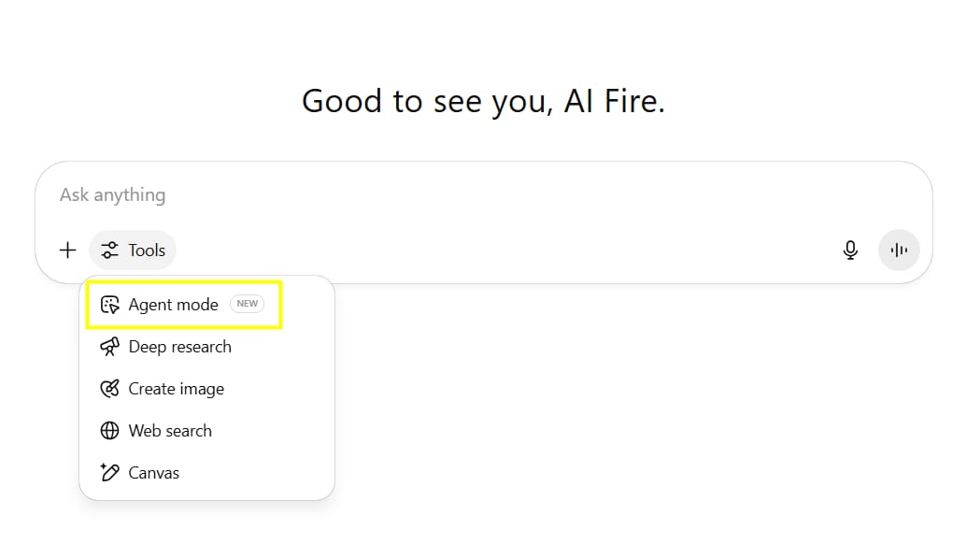The width and height of the screenshot is (980, 544).
Task: Click the greeting heading text
Action: 483,101
